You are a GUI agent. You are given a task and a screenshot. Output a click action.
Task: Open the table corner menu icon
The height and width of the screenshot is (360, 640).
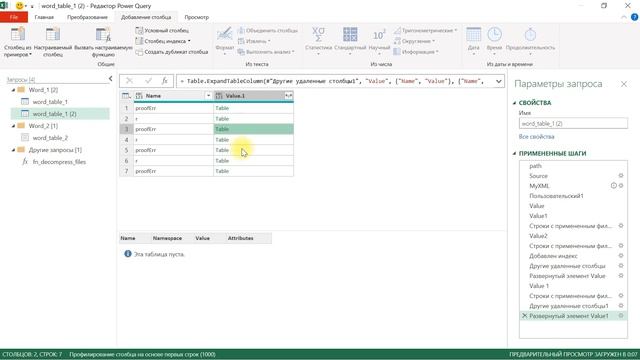(x=127, y=96)
